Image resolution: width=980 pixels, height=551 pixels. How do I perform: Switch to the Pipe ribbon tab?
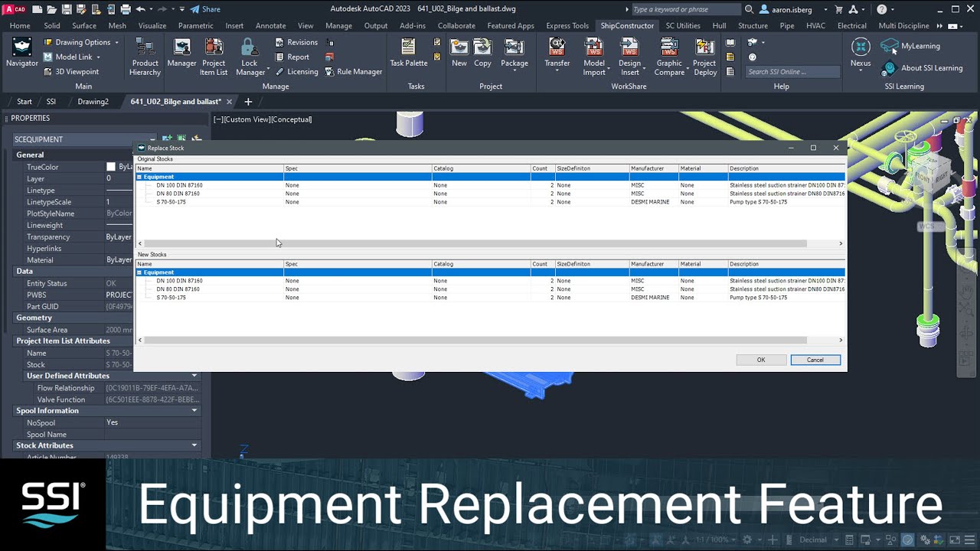point(787,25)
